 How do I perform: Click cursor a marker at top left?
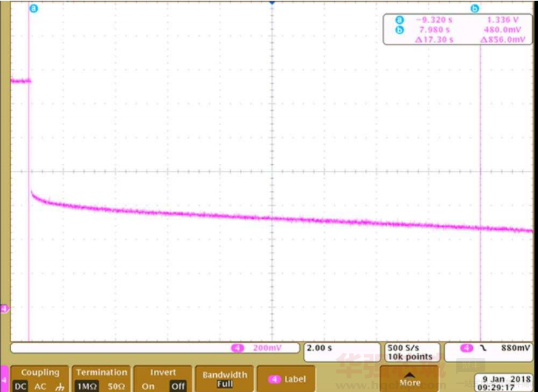(x=33, y=9)
